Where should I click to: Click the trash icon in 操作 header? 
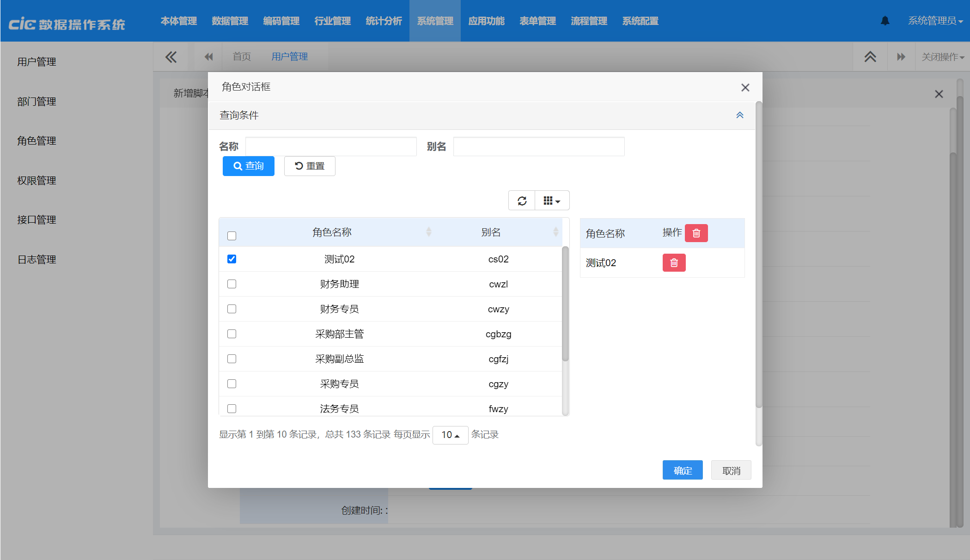(696, 233)
